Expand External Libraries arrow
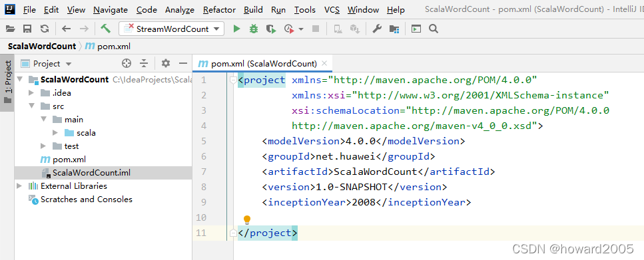This screenshot has width=644, height=260. pos(19,186)
